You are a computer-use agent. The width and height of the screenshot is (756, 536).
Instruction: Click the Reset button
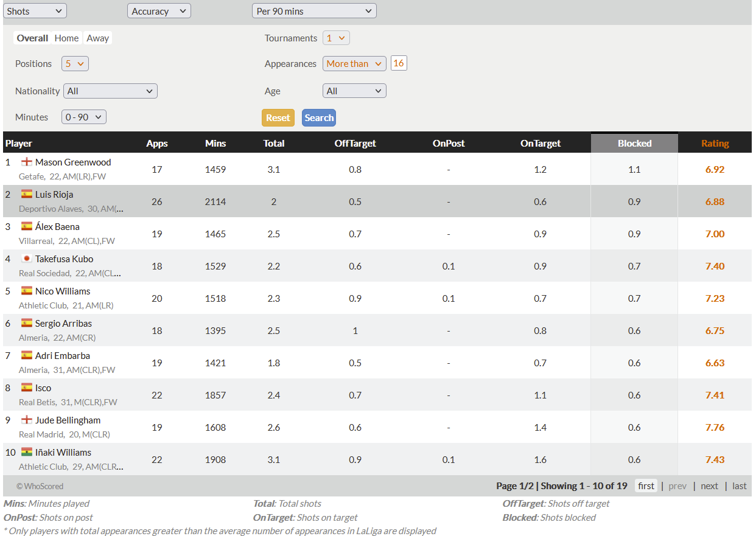(278, 117)
